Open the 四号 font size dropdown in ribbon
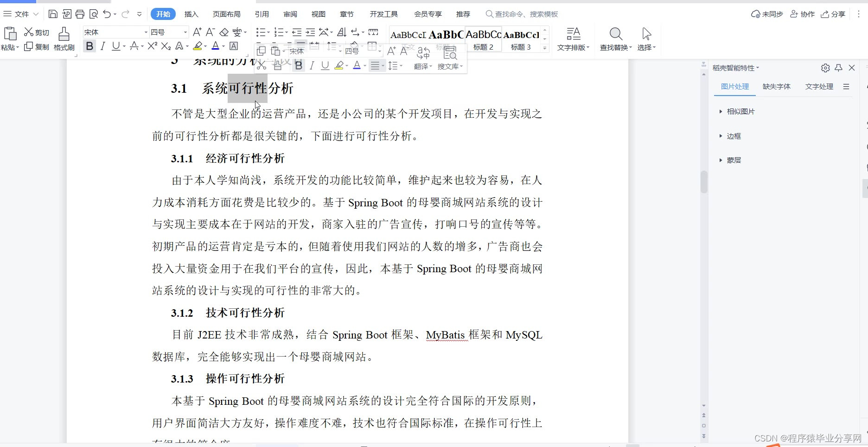Image resolution: width=868 pixels, height=447 pixels. pos(185,32)
